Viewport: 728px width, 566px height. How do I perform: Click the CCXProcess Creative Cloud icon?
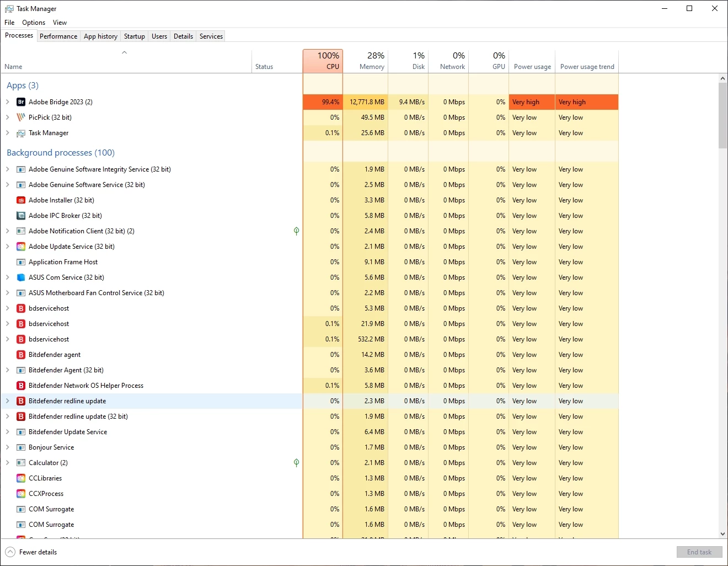pyautogui.click(x=21, y=494)
